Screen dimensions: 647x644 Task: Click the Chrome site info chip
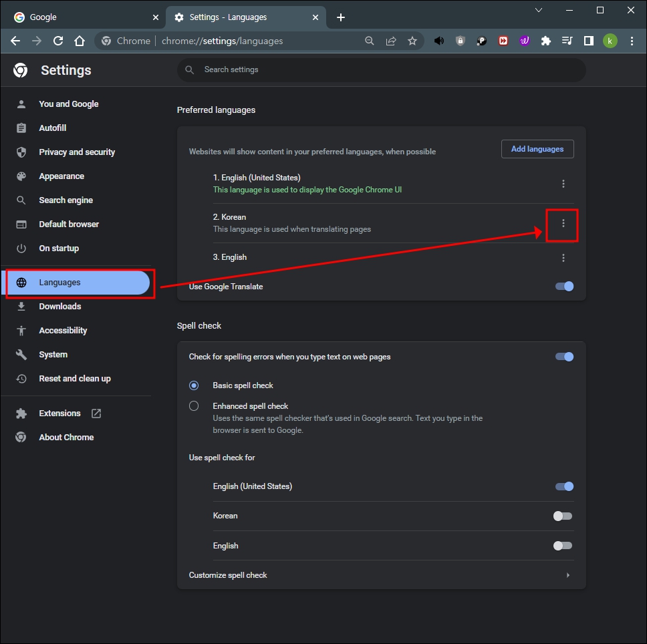point(126,41)
